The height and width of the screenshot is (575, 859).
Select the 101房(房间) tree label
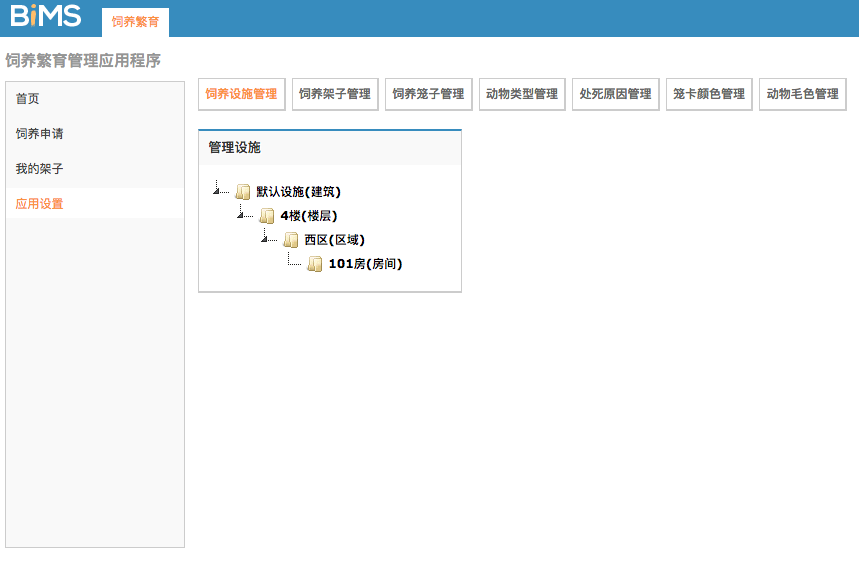365,264
